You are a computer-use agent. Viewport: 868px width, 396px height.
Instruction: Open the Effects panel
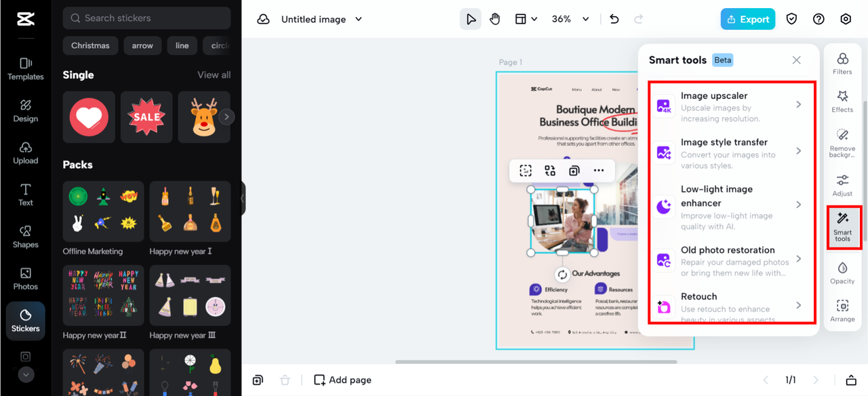pyautogui.click(x=842, y=102)
